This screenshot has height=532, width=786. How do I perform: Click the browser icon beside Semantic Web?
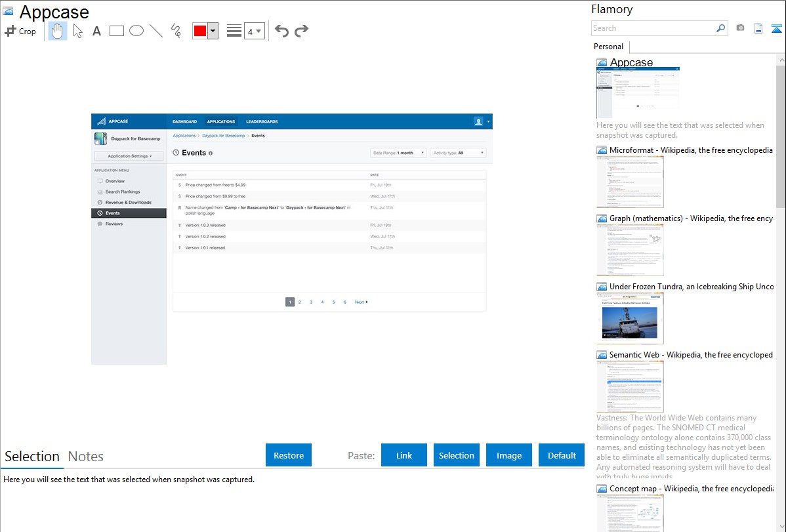[x=602, y=354]
